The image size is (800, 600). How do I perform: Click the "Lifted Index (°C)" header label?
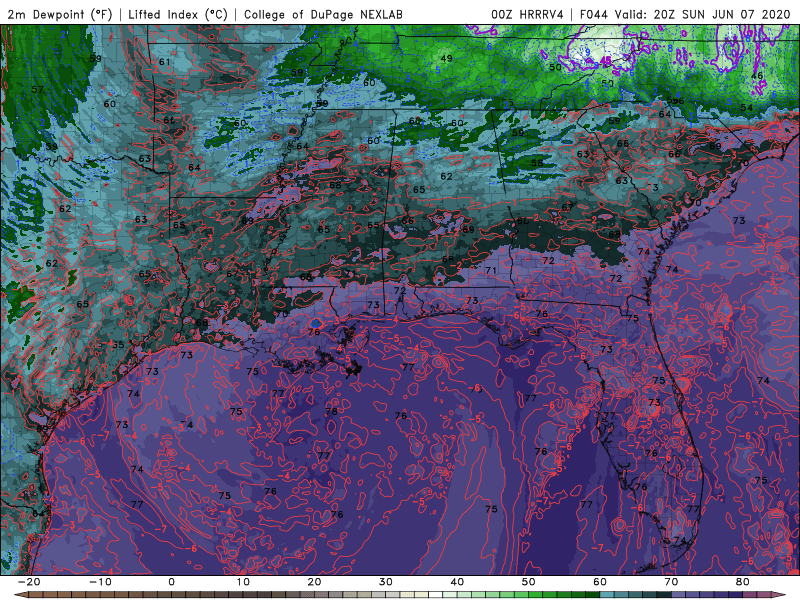click(178, 14)
